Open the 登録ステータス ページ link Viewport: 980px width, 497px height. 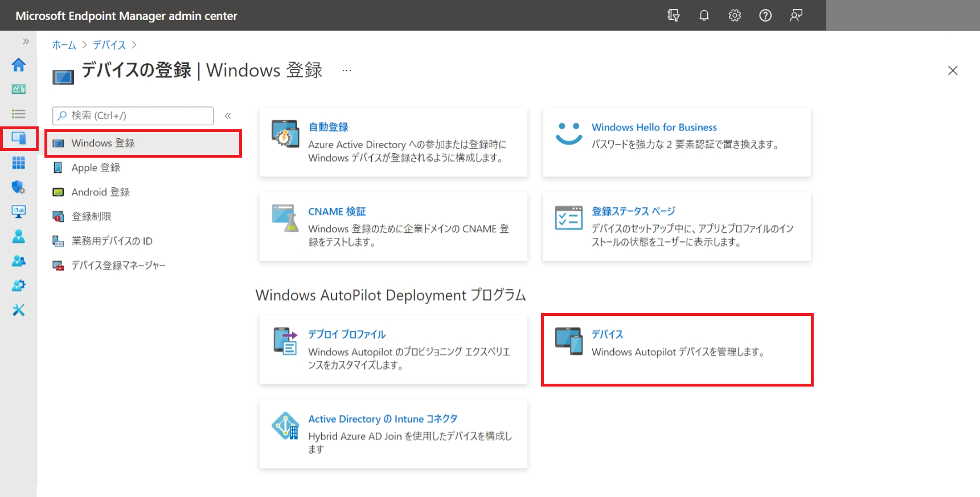633,211
